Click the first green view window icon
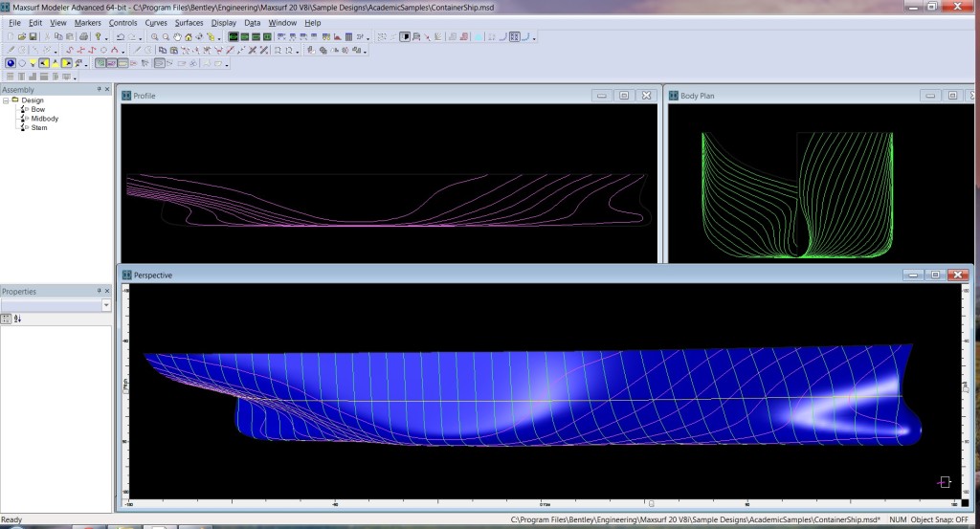Viewport: 980px width, 529px height. (234, 37)
